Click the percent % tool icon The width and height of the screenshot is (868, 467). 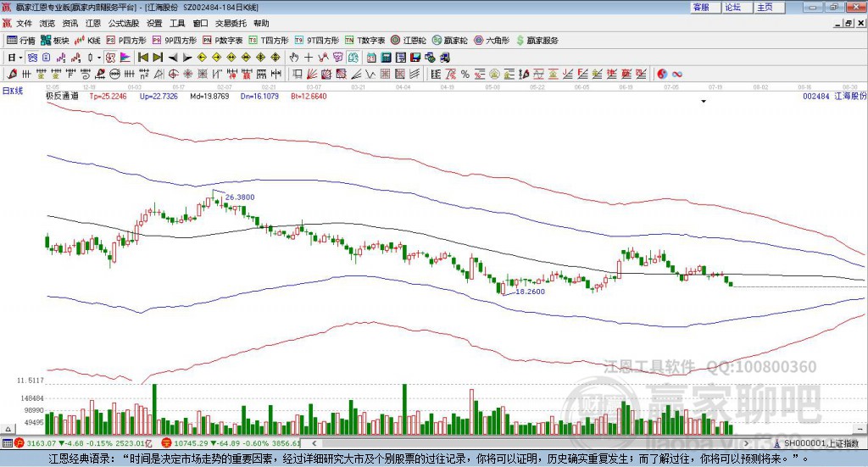click(465, 74)
